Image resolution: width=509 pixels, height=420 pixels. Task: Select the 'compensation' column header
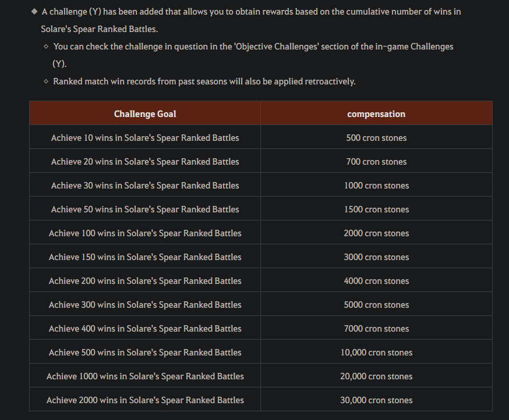[376, 114]
